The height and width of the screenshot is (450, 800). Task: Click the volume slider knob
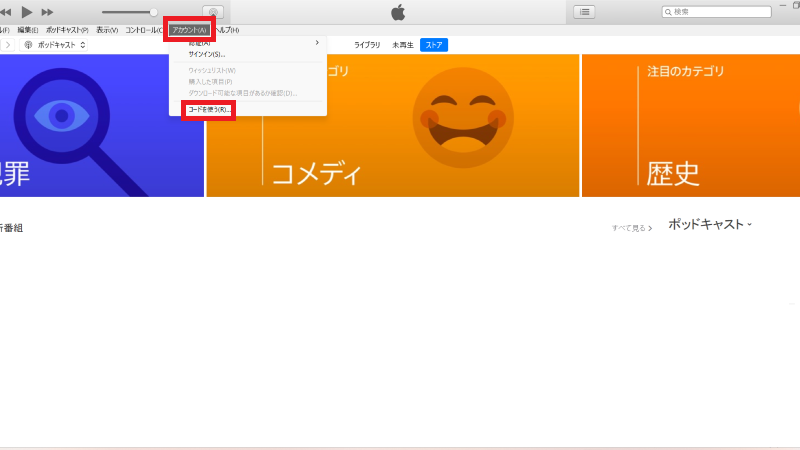154,12
